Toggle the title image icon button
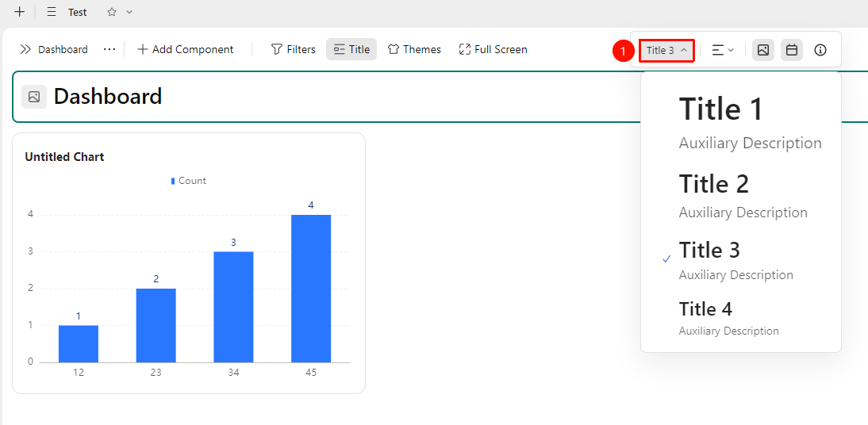 tap(763, 51)
